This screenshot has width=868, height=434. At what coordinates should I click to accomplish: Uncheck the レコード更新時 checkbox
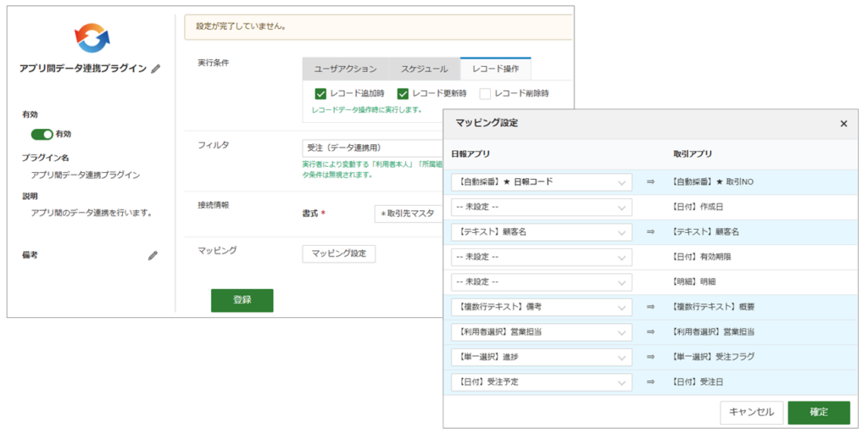tap(403, 93)
